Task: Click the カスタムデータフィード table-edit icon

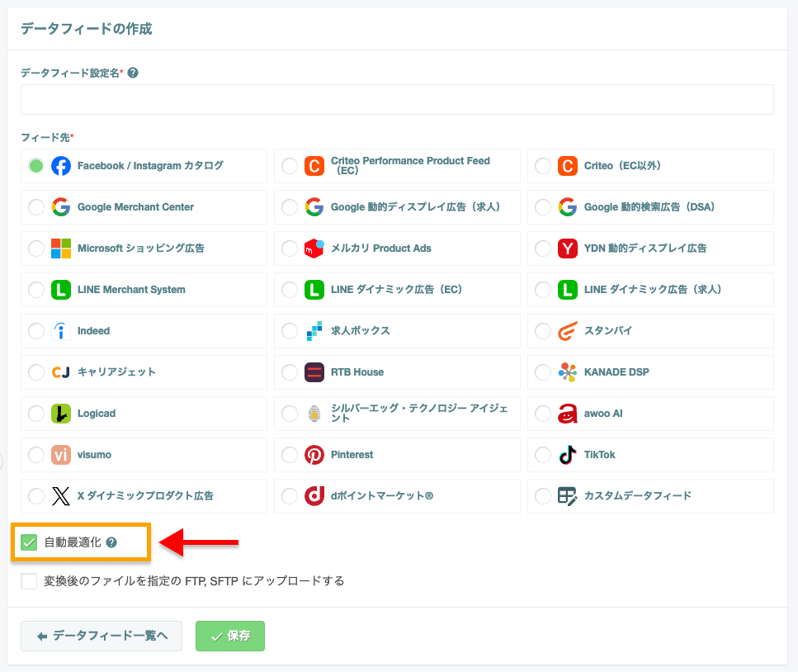Action: click(568, 496)
